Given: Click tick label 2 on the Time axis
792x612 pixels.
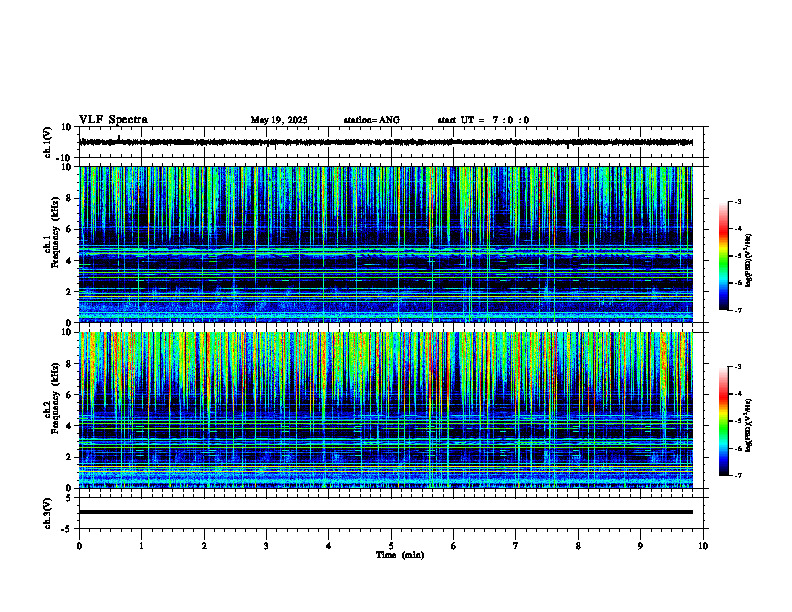Looking at the screenshot, I should click(204, 546).
